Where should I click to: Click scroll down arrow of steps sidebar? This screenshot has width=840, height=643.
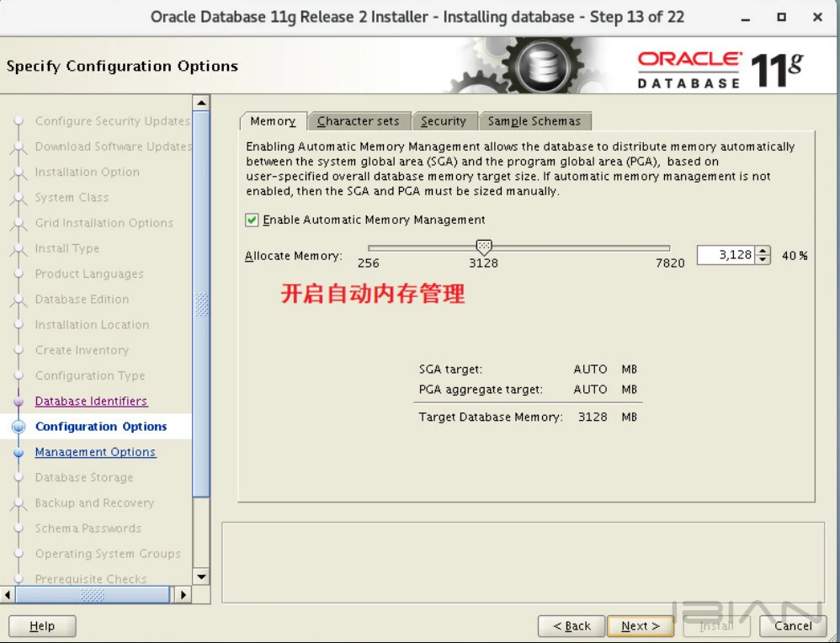click(x=201, y=577)
